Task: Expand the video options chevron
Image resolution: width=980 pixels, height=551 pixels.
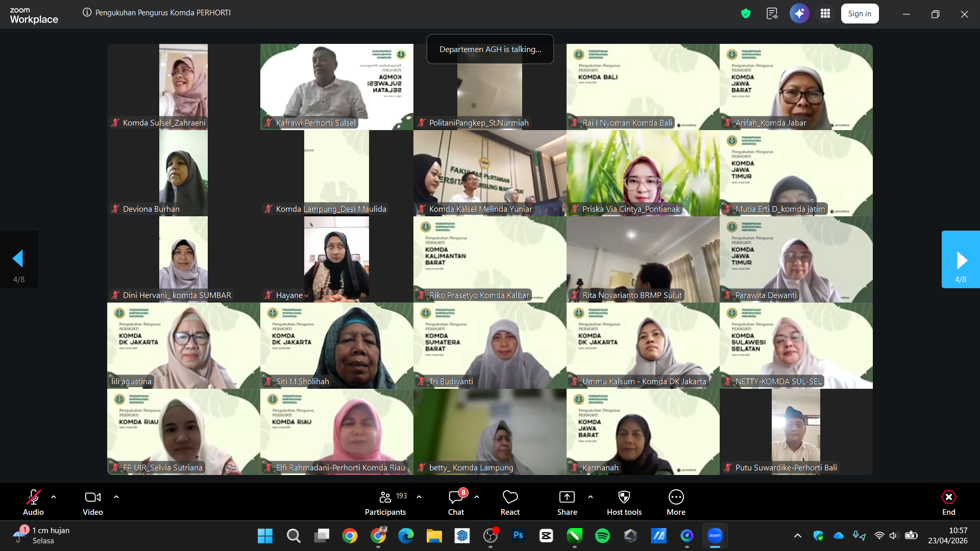Action: coord(116,496)
